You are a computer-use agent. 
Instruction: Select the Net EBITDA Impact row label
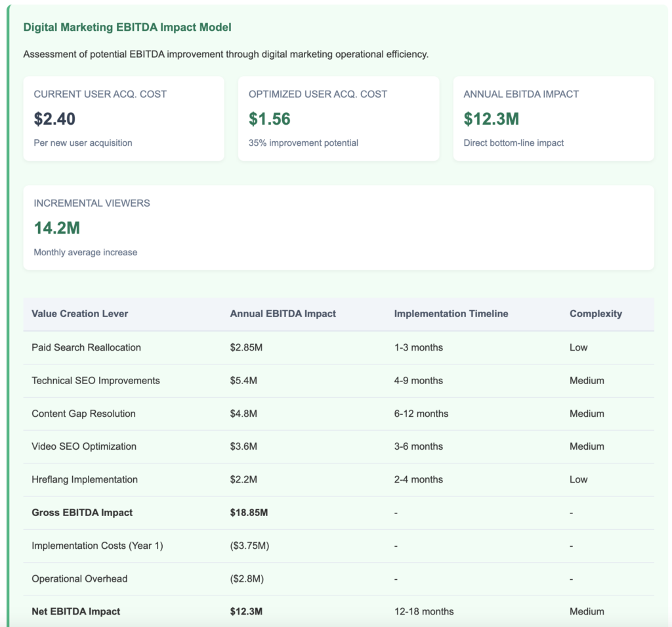click(75, 611)
